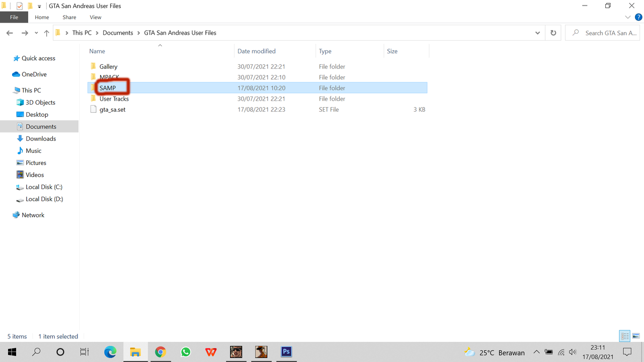644x362 pixels.
Task: Click the battery status tray icon
Action: 549,352
